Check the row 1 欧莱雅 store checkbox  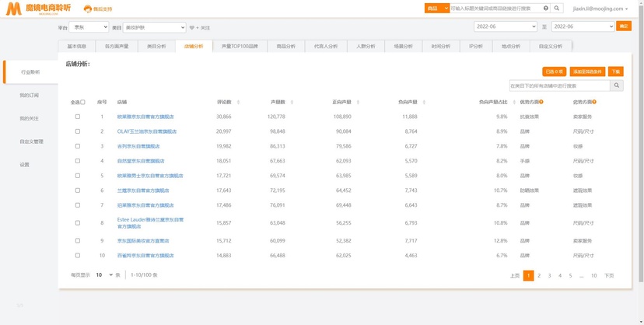78,117
